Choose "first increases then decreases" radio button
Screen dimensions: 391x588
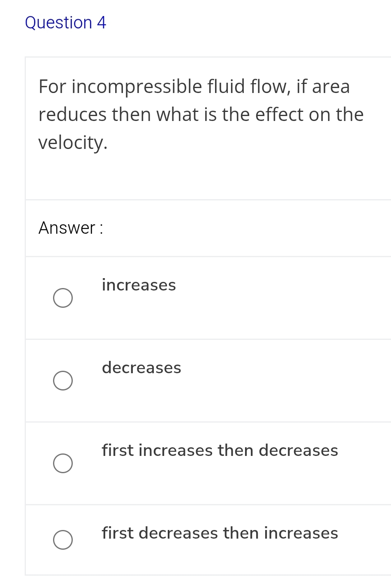pos(63,463)
